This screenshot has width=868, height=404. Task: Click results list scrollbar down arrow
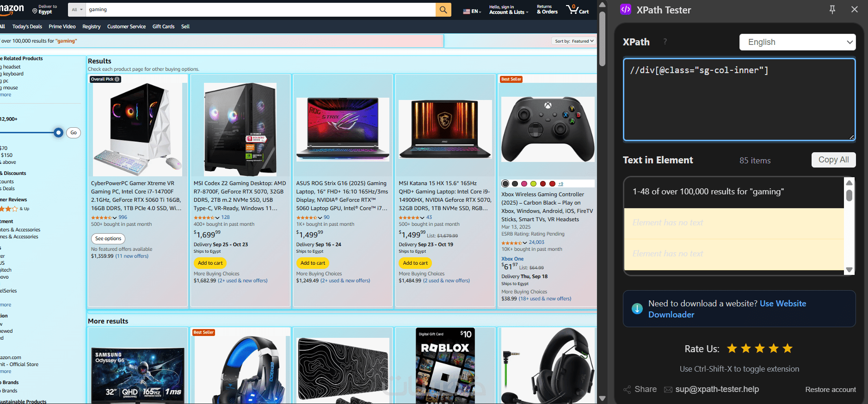click(x=849, y=270)
